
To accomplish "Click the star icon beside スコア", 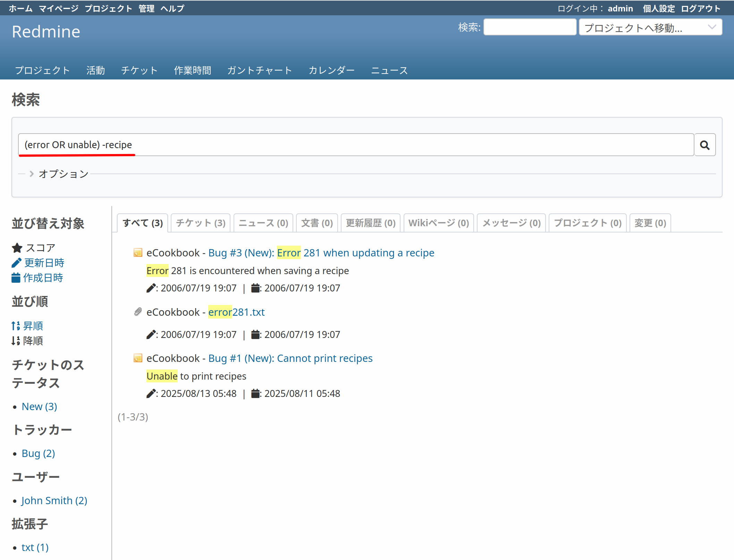I will click(x=17, y=248).
